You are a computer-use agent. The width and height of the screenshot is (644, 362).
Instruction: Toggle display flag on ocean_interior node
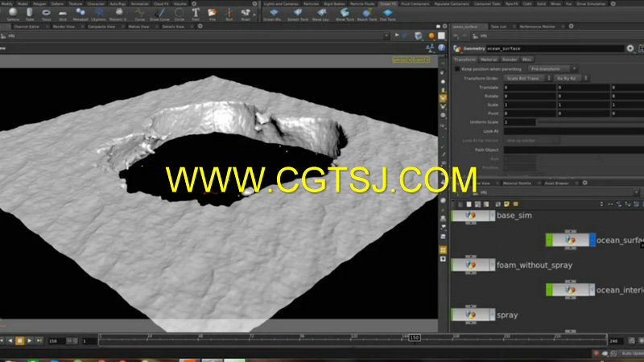pos(592,290)
